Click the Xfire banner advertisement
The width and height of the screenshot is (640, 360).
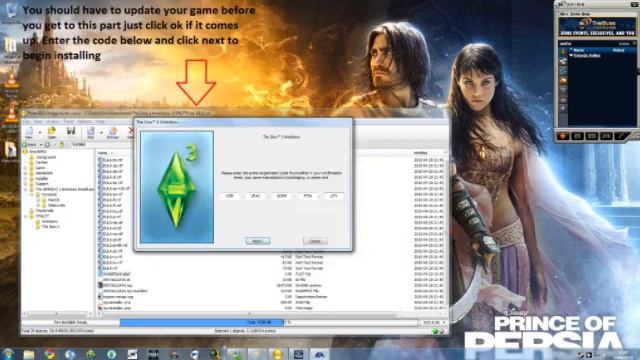(x=597, y=27)
